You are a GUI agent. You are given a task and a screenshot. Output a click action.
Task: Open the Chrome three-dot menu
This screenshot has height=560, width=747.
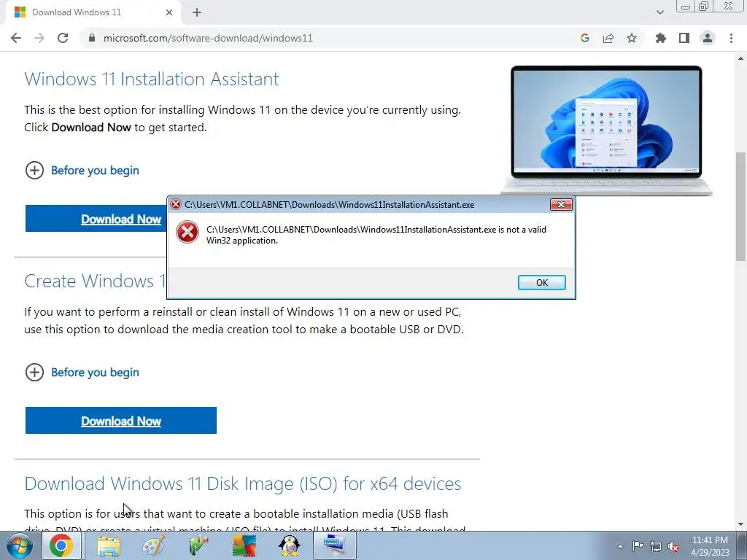[731, 38]
